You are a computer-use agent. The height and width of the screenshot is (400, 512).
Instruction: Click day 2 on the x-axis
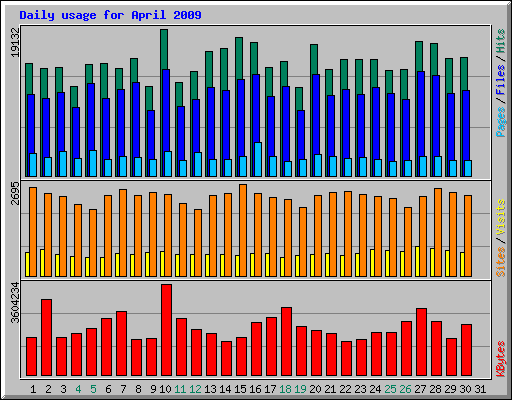tap(48, 389)
